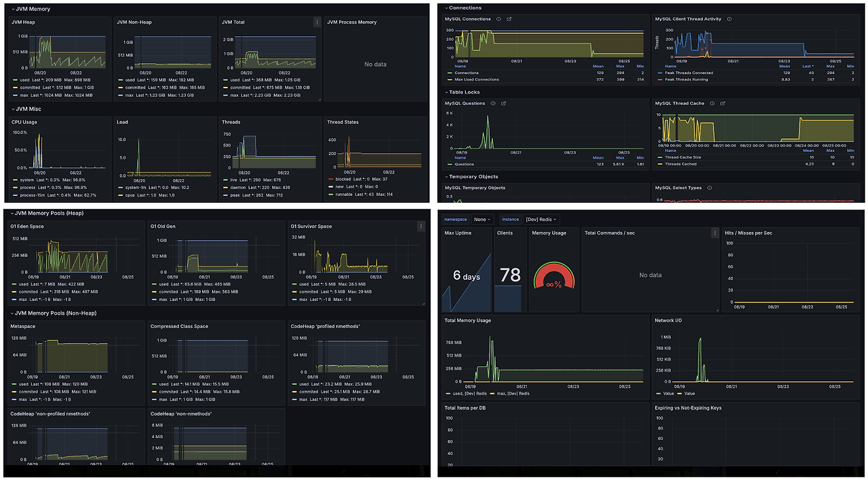Click Threads Cached yellow color swatch
Image resolution: width=868 pixels, height=480 pixels.
[659, 163]
